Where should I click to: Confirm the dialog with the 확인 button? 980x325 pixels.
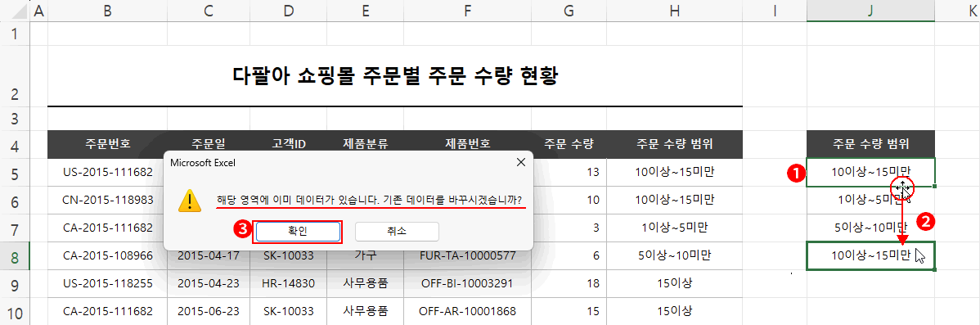point(298,231)
